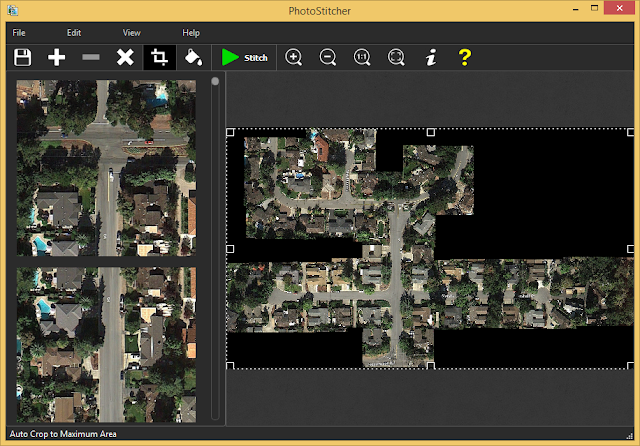Remove selected image with minus icon
Screen dimensions: 640x446
point(91,57)
